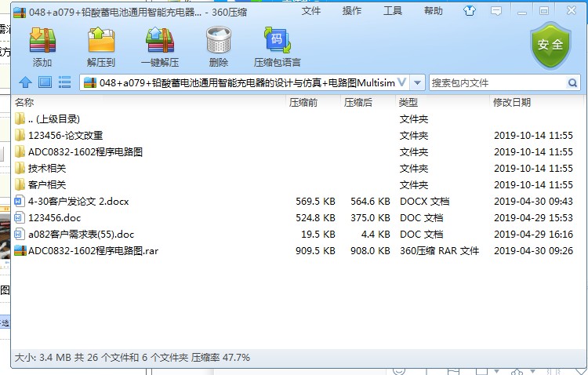The width and height of the screenshot is (588, 375).
Task: Click the 删除 (Delete) trash icon
Action: (219, 40)
